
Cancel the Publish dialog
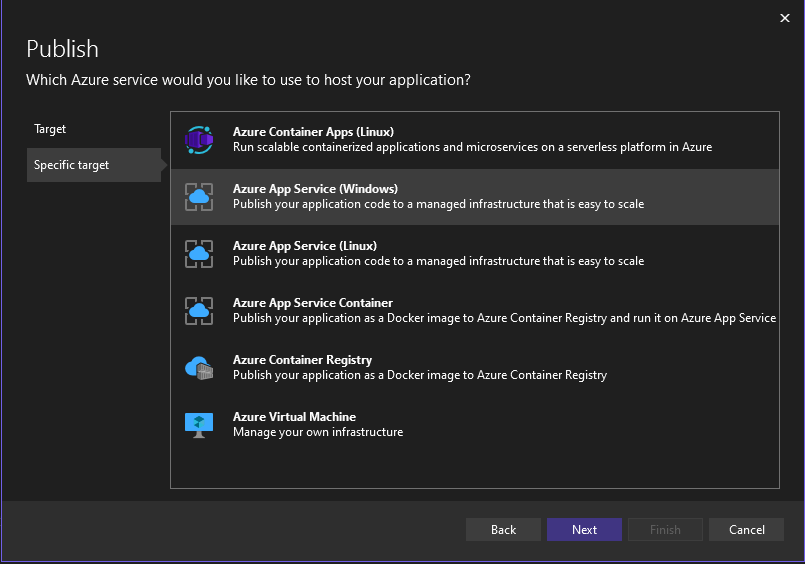(x=746, y=530)
